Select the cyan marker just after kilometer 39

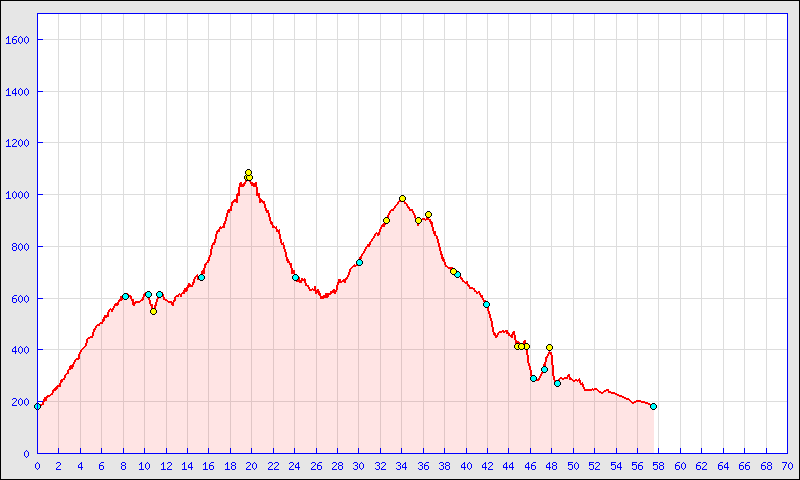coord(458,275)
